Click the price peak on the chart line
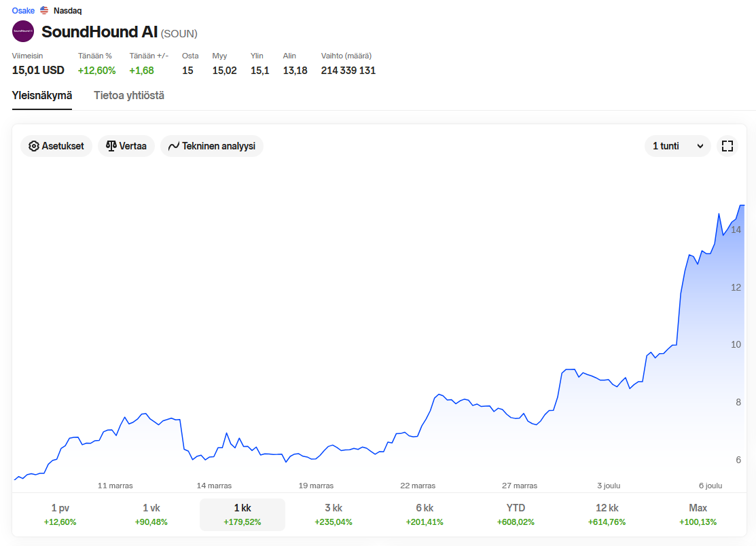The image size is (756, 546). (x=742, y=205)
